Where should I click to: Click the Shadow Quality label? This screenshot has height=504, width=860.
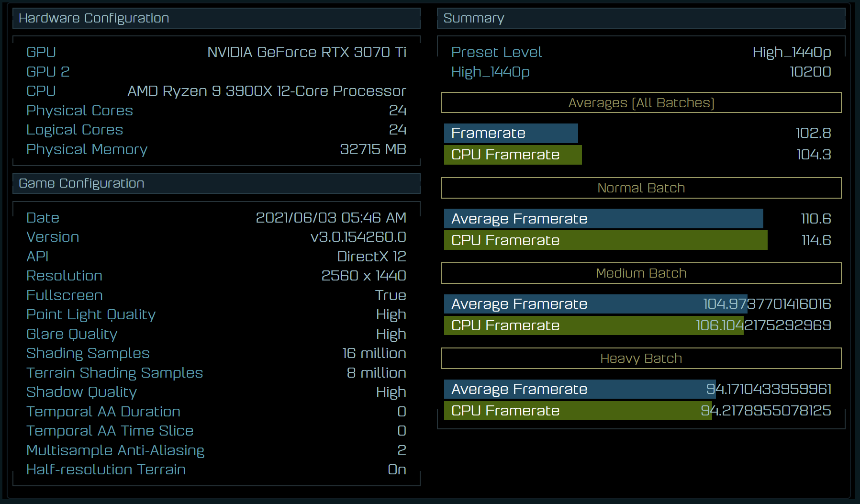click(x=81, y=392)
